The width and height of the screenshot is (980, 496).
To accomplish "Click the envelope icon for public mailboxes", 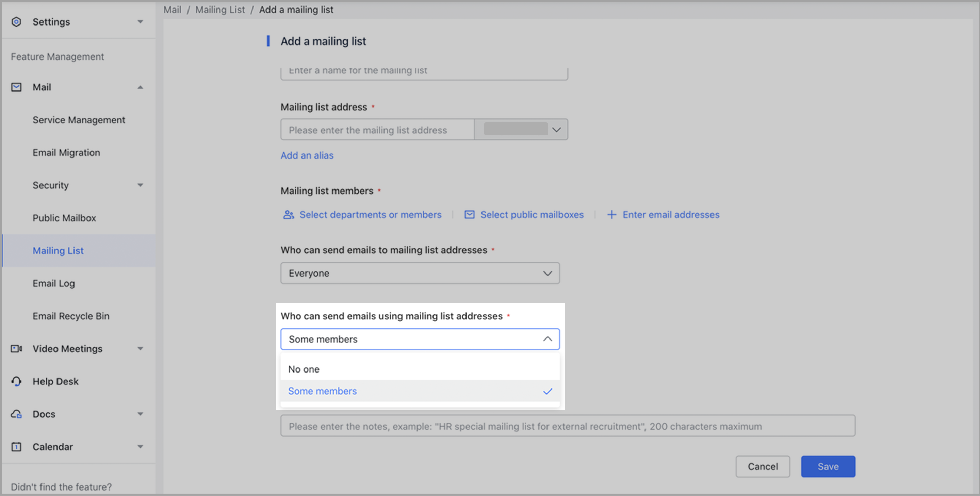I will click(x=470, y=215).
